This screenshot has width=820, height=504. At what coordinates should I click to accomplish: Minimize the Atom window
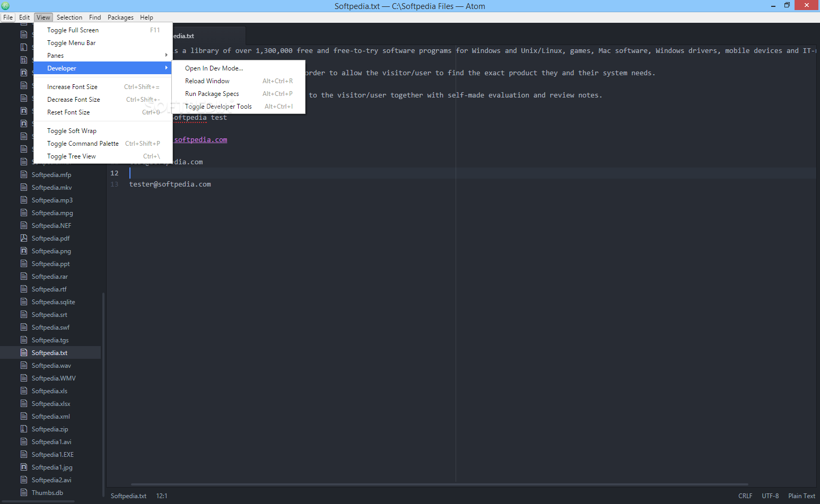coord(772,6)
